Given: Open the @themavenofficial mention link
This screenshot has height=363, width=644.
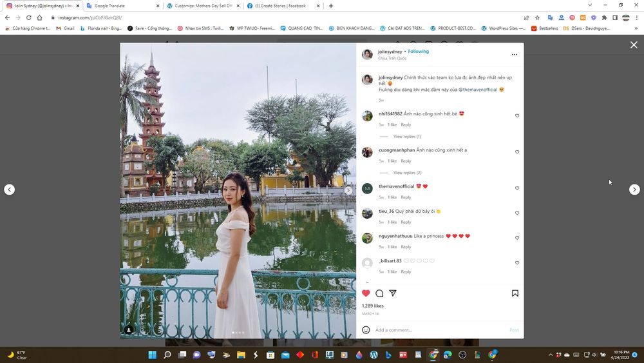Looking at the screenshot, I should tap(477, 90).
